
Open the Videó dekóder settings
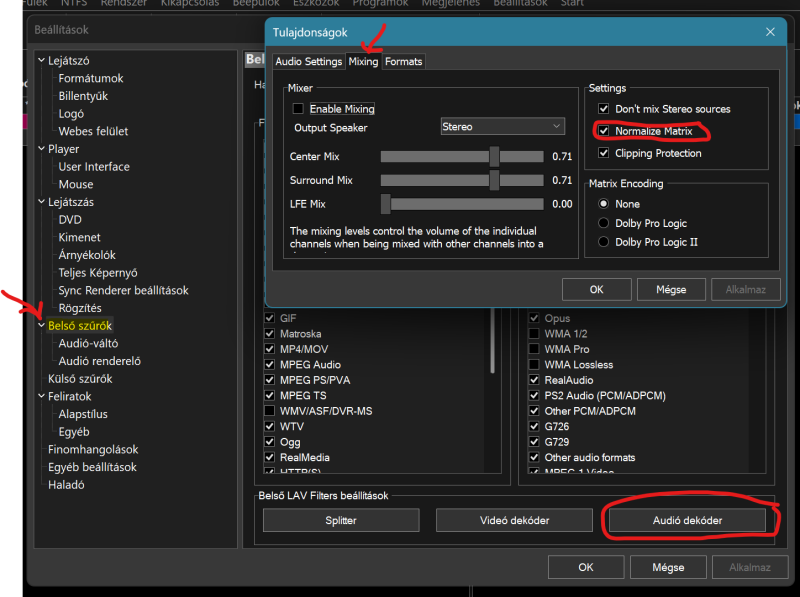pos(514,520)
